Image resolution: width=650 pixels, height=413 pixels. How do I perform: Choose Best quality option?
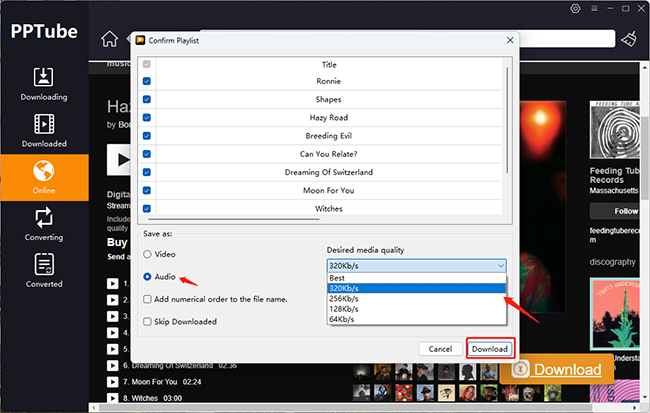tap(416, 278)
